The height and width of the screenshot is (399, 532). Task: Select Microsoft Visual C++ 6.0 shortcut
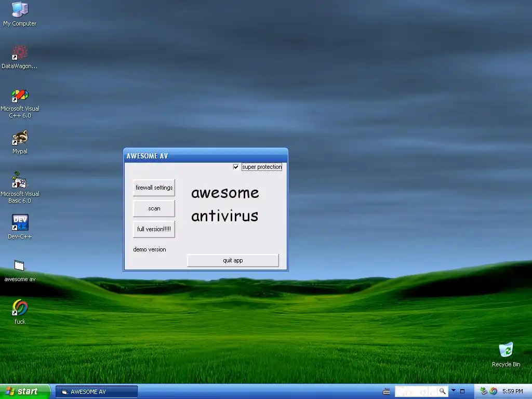pos(20,103)
